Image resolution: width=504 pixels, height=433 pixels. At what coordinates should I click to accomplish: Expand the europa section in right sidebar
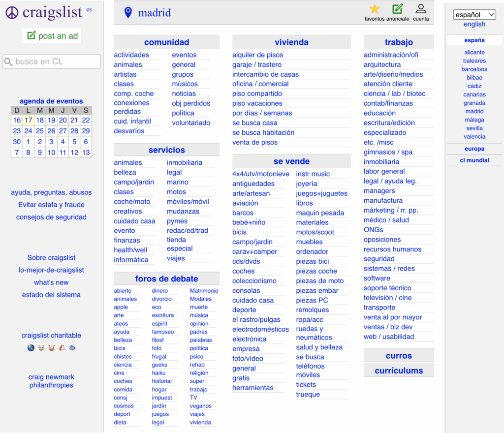474,149
